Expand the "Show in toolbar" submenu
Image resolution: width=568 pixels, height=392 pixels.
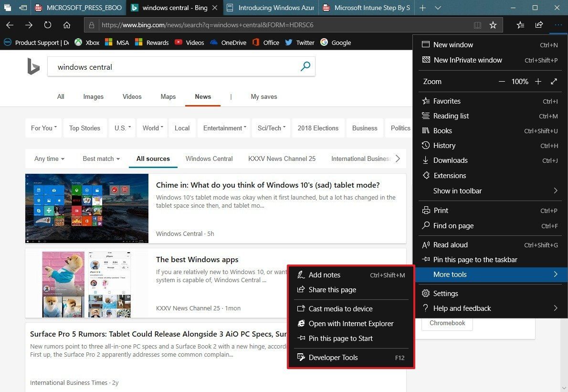tap(490, 191)
